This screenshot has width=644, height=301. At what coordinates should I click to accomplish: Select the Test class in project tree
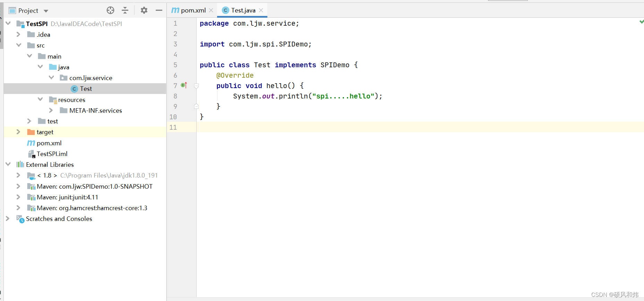[85, 88]
